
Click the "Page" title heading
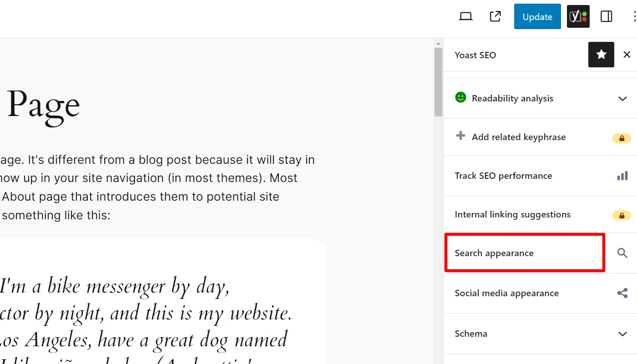pyautogui.click(x=43, y=106)
